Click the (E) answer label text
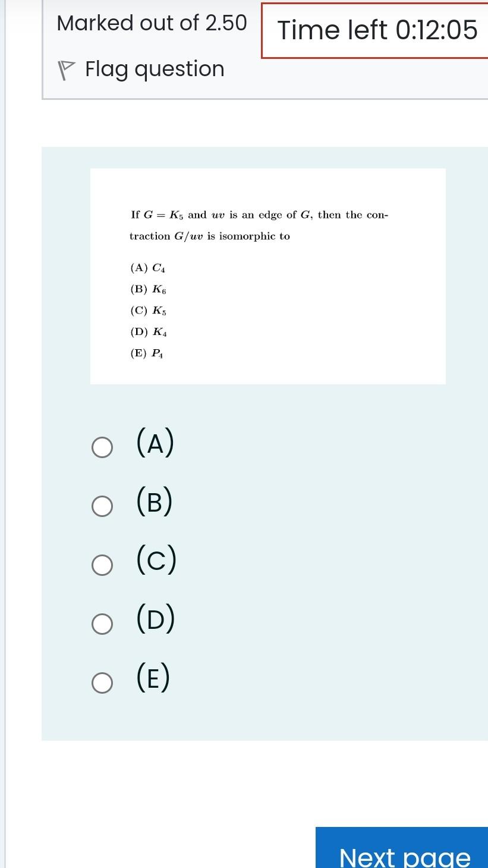This screenshot has width=488, height=868. pyautogui.click(x=153, y=677)
